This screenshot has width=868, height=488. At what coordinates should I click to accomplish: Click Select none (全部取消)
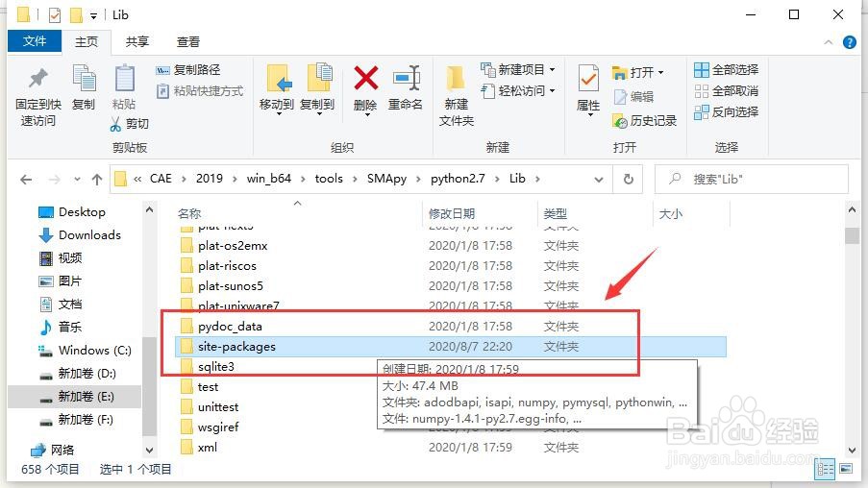(726, 90)
